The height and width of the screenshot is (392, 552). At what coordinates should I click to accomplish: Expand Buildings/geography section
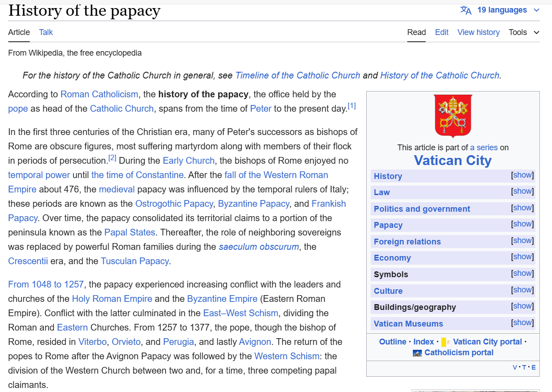pos(523,306)
